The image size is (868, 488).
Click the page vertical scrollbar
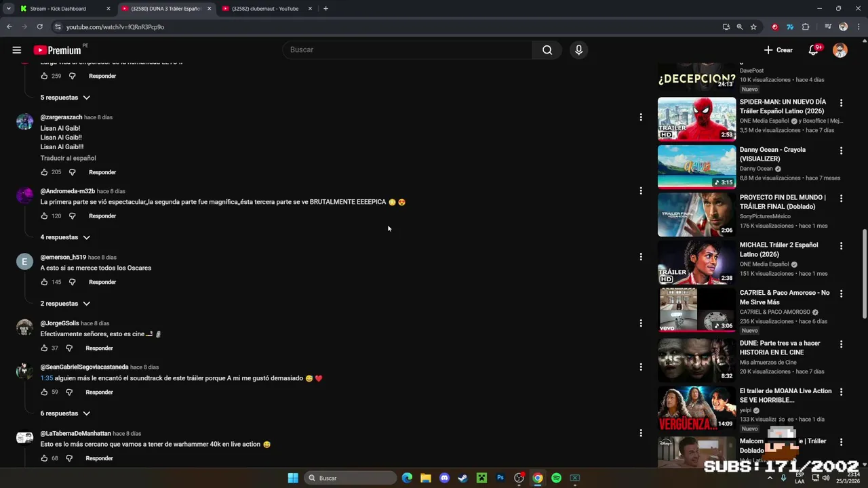[864, 274]
